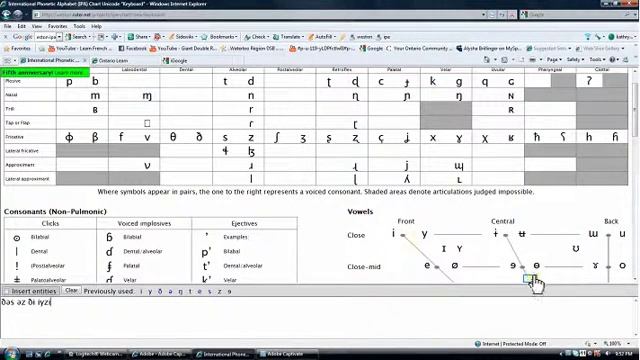
Task: Go back with the browser Back arrow
Action: 7,14
